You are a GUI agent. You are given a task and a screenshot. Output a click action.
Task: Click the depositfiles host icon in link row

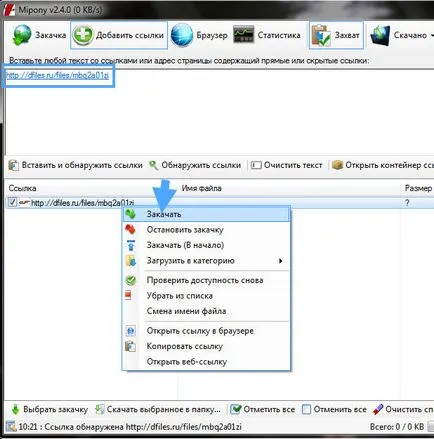24,202
